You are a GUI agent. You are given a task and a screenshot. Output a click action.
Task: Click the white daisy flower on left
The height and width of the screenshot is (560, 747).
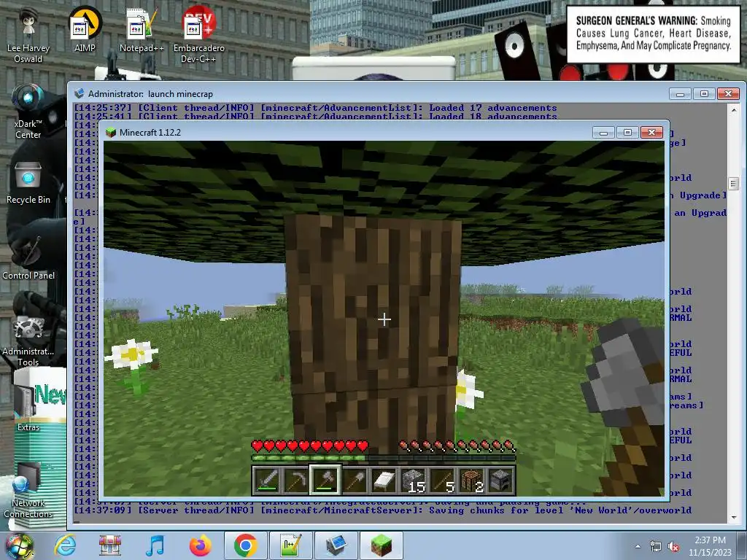(x=132, y=355)
